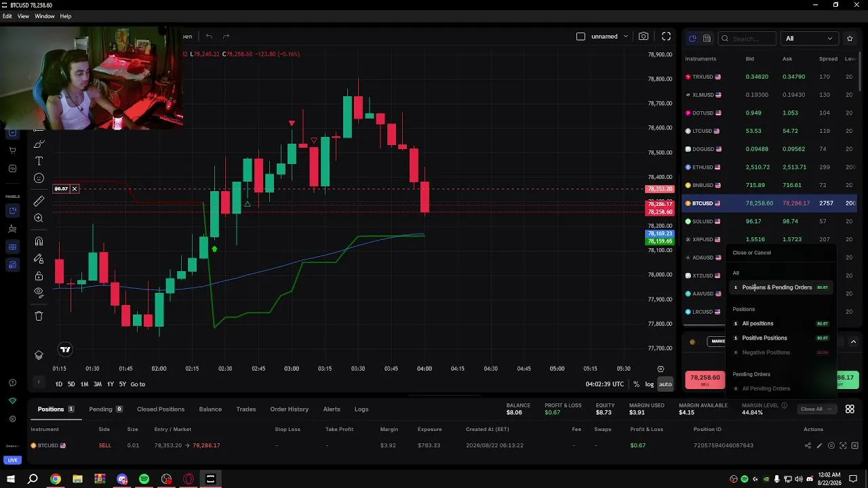The height and width of the screenshot is (488, 868).
Task: Open the Order History tab
Action: click(x=290, y=409)
